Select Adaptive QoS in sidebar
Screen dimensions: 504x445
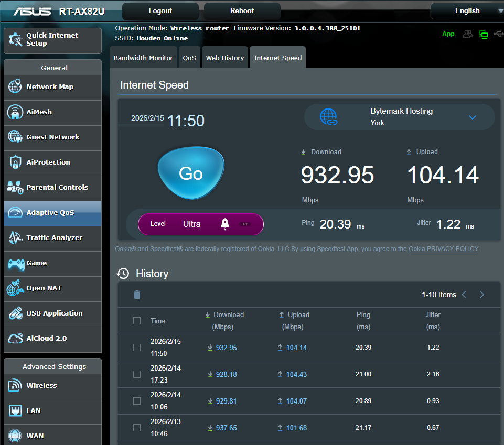52,213
